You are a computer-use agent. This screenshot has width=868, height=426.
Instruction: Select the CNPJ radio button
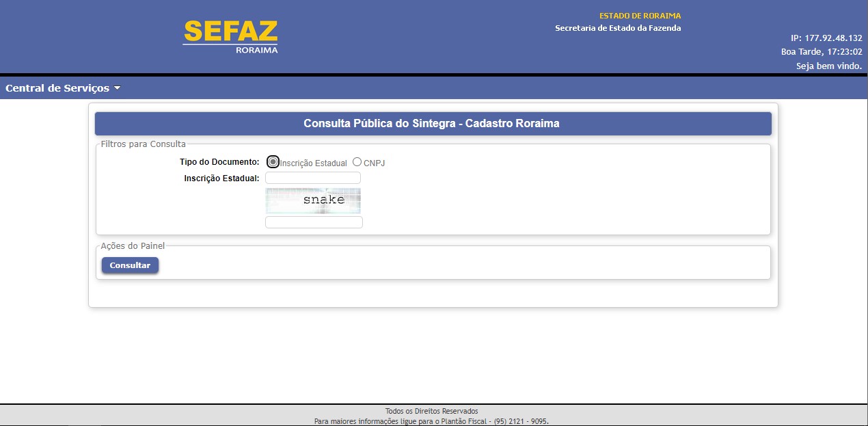[357, 162]
